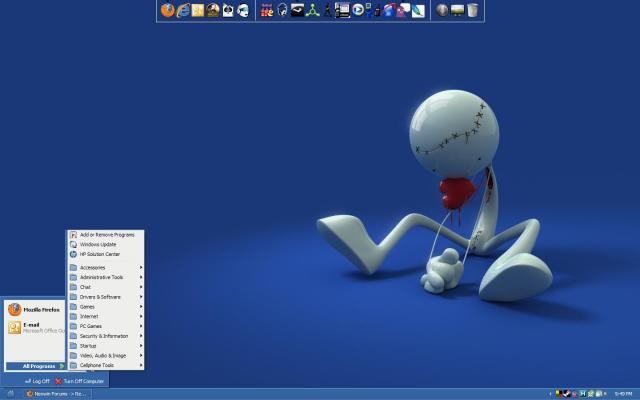Expand the Cellphone Tools submenu arrow

point(141,365)
